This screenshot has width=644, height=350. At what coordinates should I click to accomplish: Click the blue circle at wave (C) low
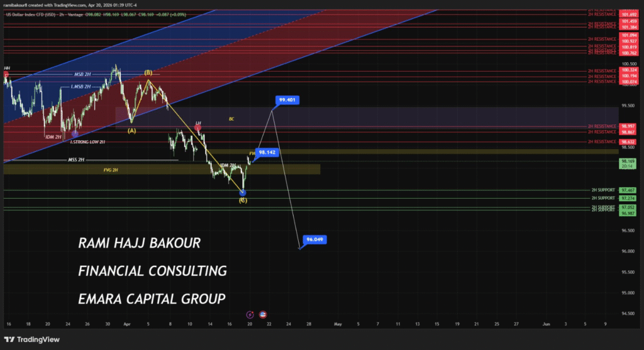243,193
